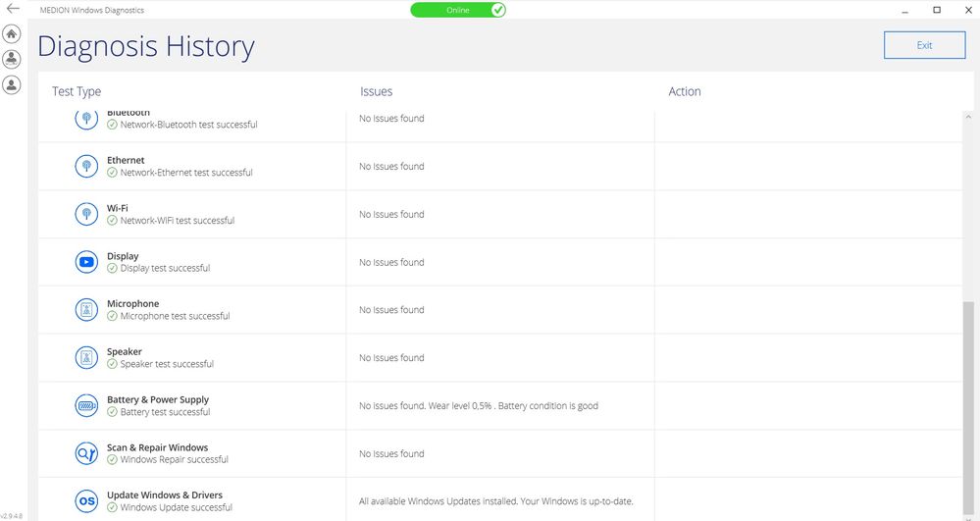
Task: Click the Test Type column header
Action: point(77,91)
